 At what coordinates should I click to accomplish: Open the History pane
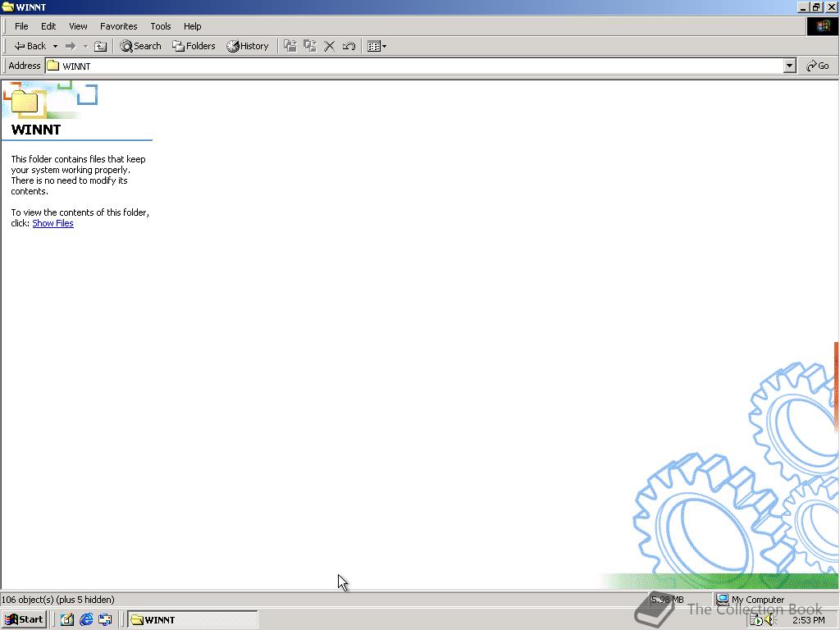(x=248, y=46)
